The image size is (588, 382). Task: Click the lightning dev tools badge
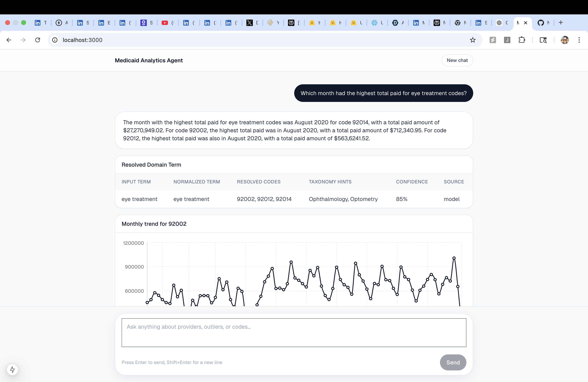12,369
